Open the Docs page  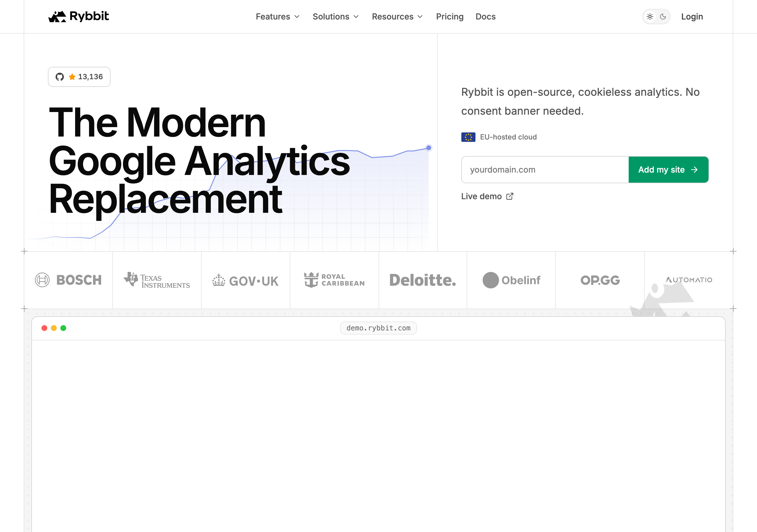[485, 17]
